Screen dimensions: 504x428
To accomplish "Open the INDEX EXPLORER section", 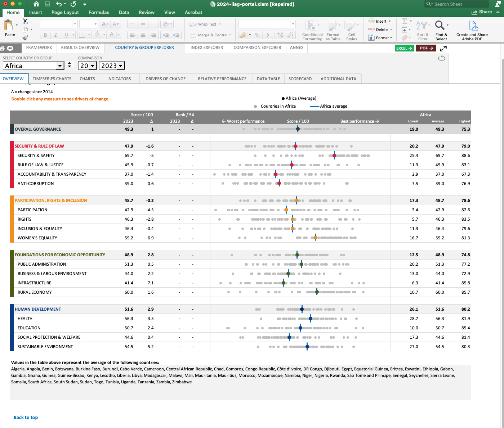I will point(207,48).
